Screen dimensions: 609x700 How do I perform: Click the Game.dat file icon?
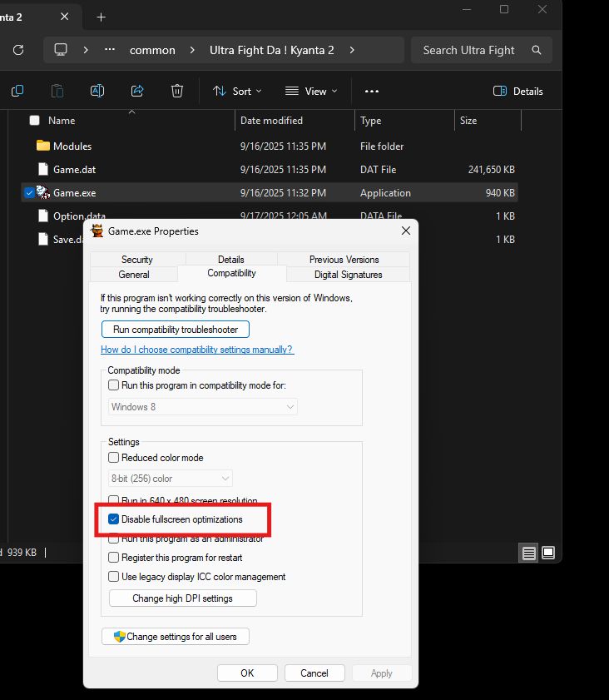(42, 169)
